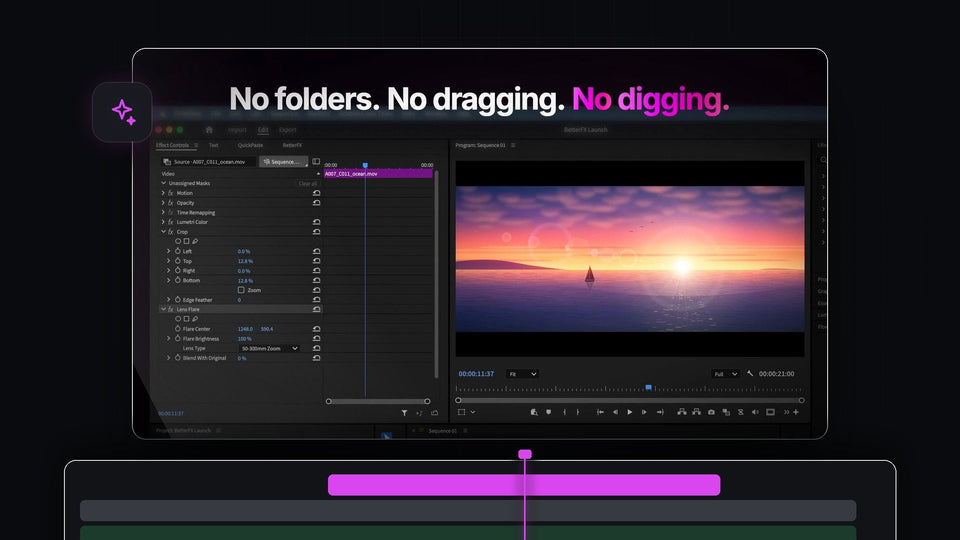Click the Edge Feather value 0
Viewport: 960px width, 540px height.
click(239, 300)
